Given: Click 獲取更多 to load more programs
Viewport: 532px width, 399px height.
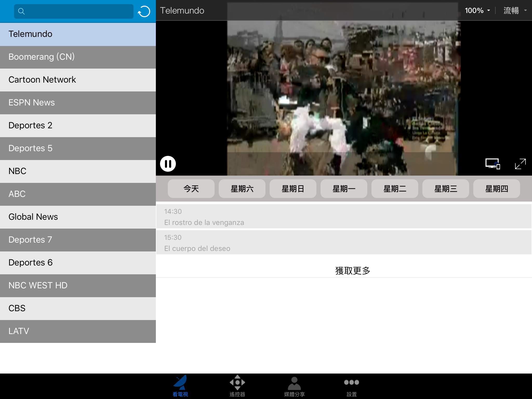Looking at the screenshot, I should click(353, 271).
